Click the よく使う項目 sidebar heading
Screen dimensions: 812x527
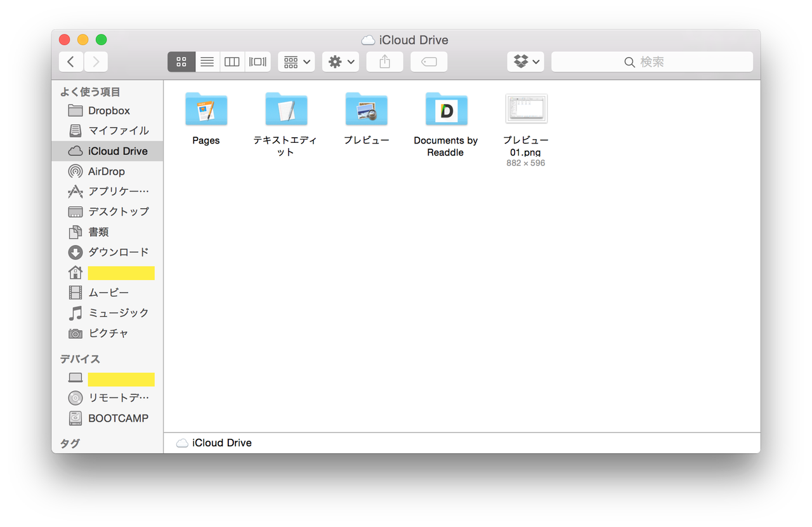tap(90, 92)
